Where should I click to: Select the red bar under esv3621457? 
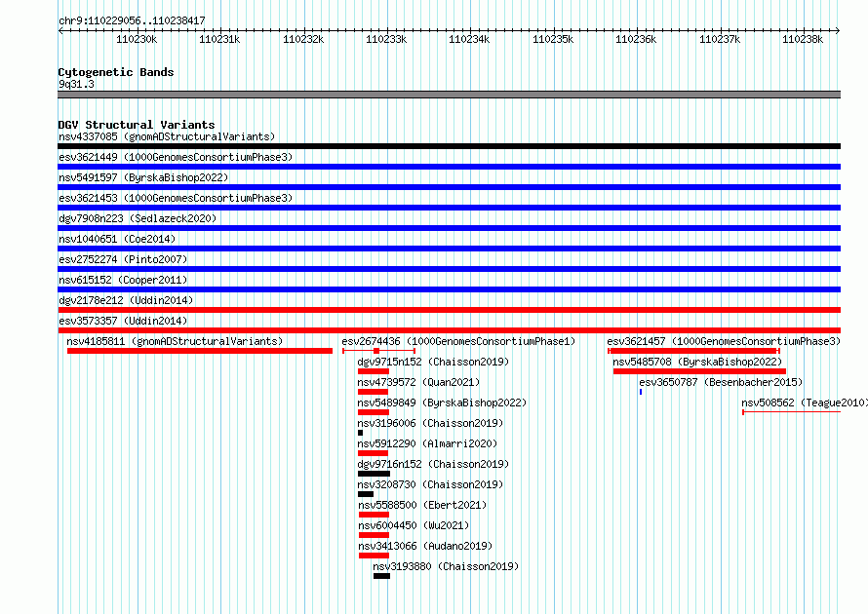[693, 351]
